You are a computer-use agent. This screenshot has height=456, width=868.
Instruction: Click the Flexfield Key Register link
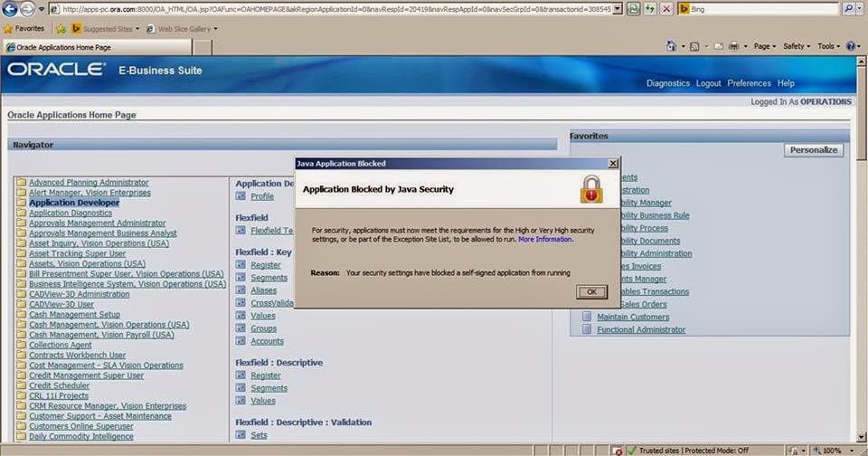(266, 265)
